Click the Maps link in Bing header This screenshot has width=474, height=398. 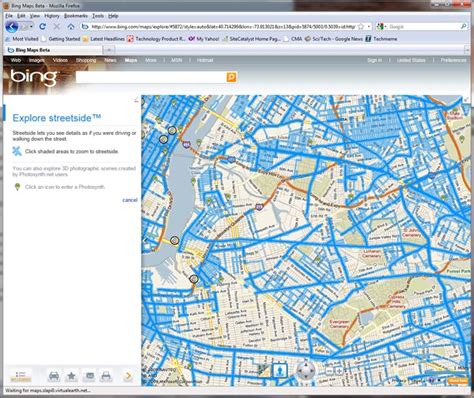click(x=131, y=60)
